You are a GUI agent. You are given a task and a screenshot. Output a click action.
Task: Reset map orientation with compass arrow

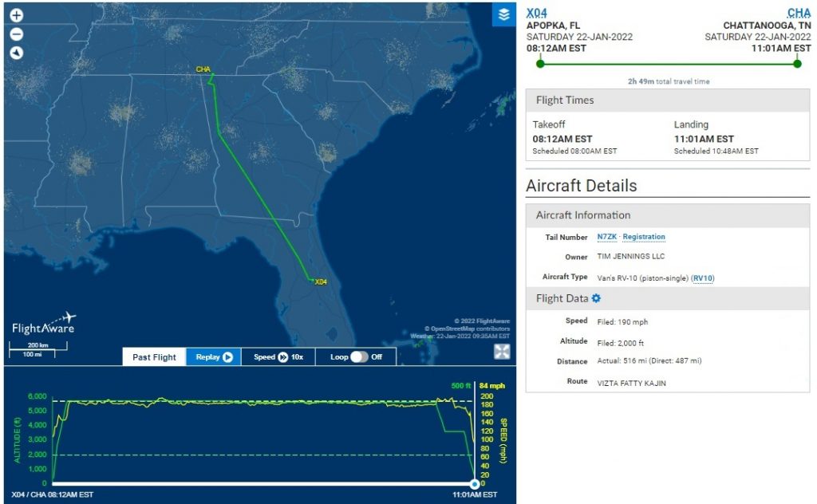17,53
